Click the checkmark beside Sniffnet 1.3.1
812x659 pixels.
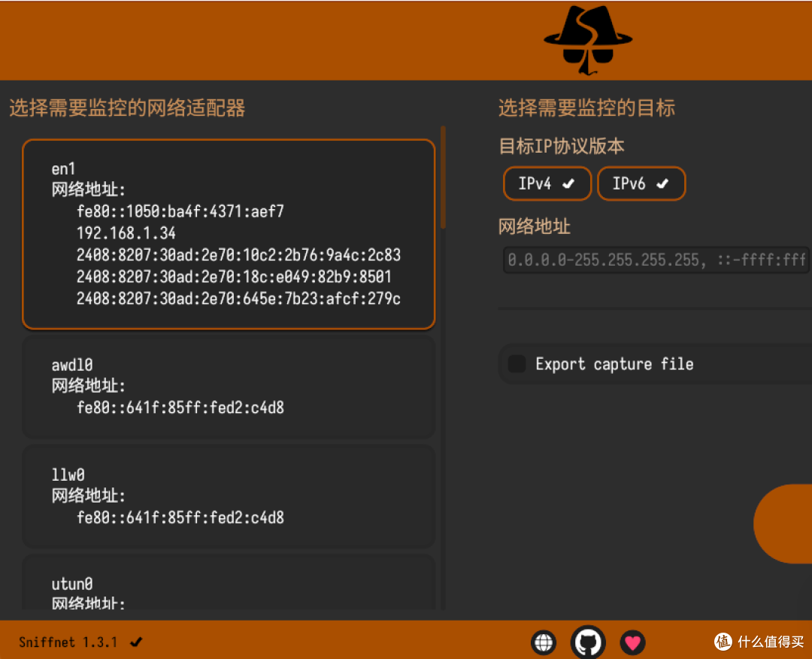pyautogui.click(x=135, y=642)
